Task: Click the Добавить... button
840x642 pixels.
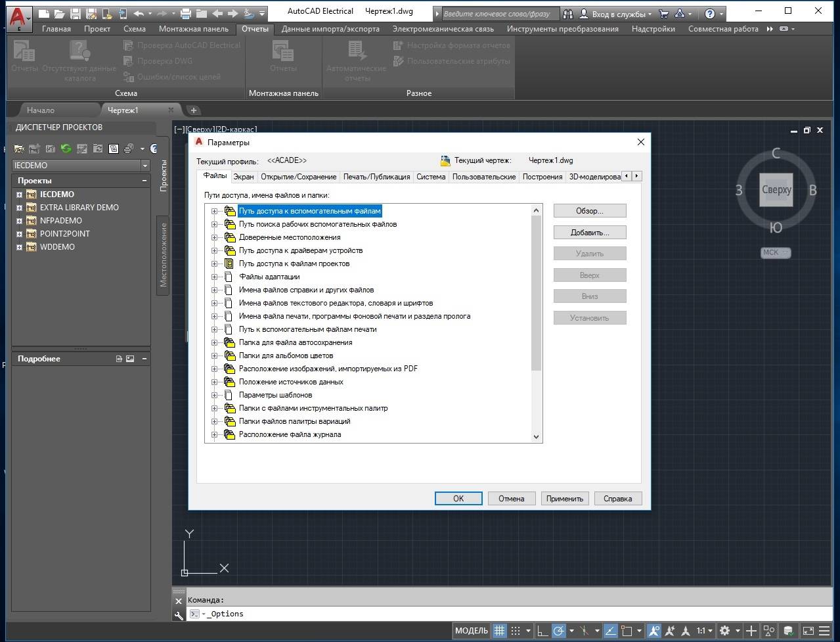Action: click(x=590, y=233)
